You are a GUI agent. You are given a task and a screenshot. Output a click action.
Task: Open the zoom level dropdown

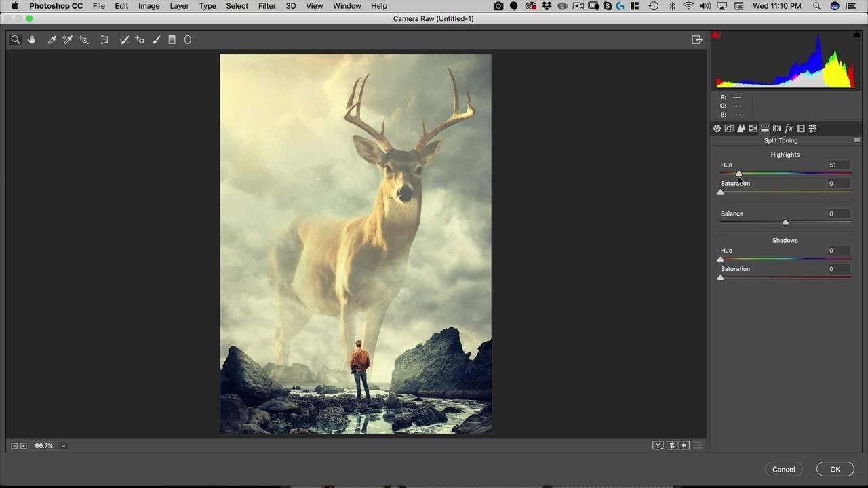click(x=63, y=446)
